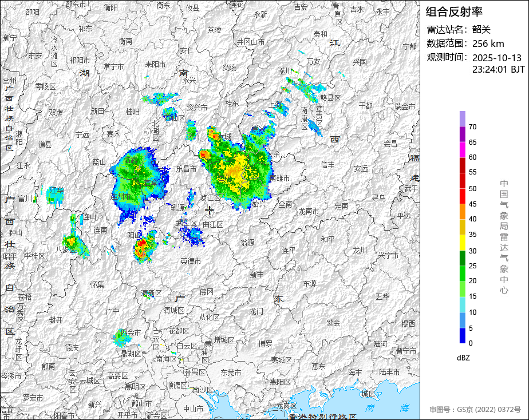
Task: Click the 资兴市 map label
Action: (197, 108)
